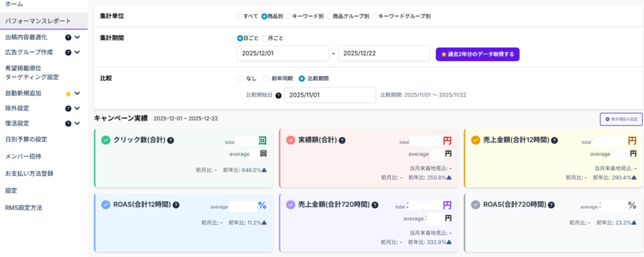Click 過去2年分のデータ取得する button
The width and height of the screenshot is (644, 257).
pyautogui.click(x=477, y=54)
